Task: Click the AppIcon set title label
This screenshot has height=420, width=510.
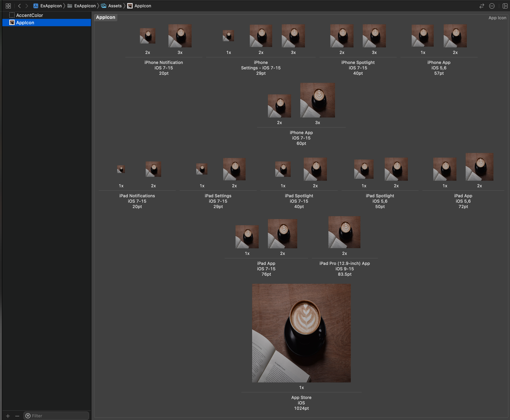Action: (106, 17)
